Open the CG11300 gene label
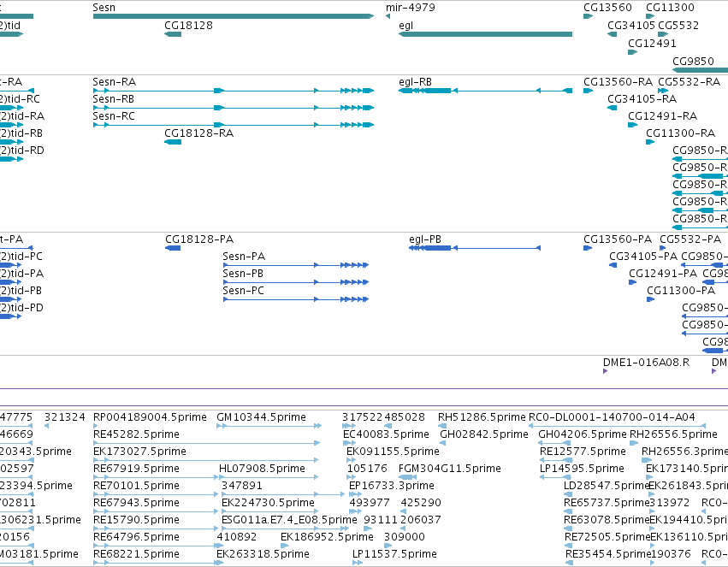 click(x=670, y=8)
